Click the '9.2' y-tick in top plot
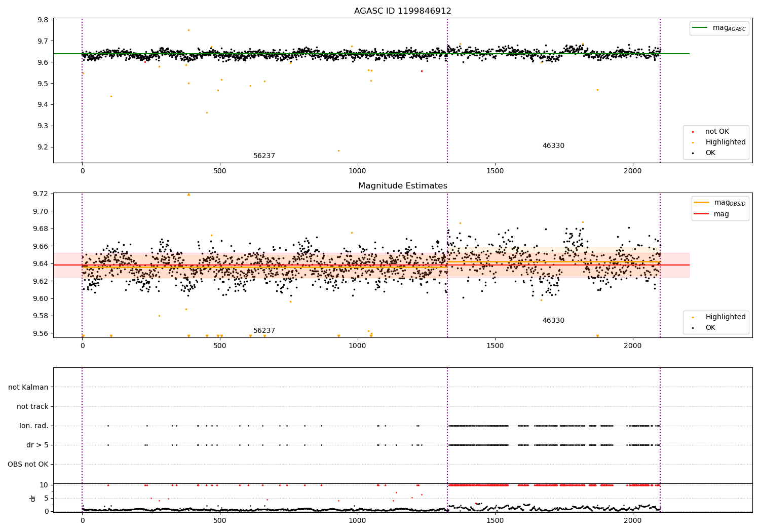 coord(43,147)
